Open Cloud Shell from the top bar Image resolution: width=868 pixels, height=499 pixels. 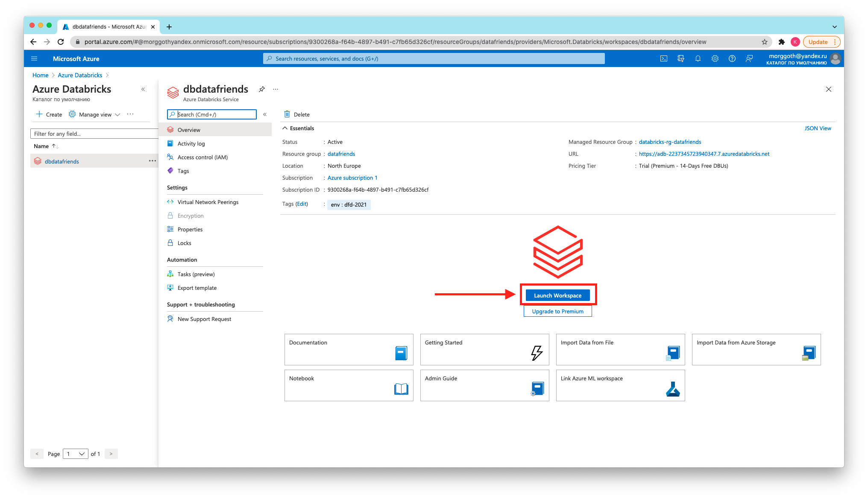664,58
